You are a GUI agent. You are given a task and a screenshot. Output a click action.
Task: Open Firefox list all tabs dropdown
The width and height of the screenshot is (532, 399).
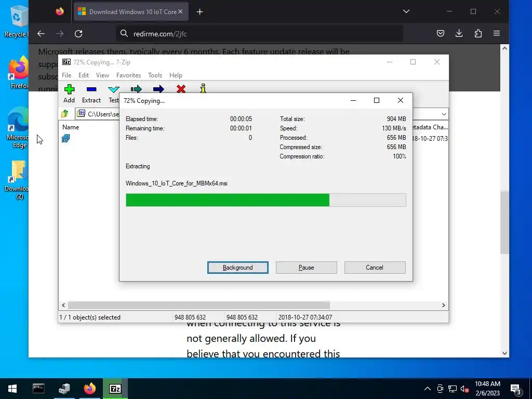coord(406,11)
